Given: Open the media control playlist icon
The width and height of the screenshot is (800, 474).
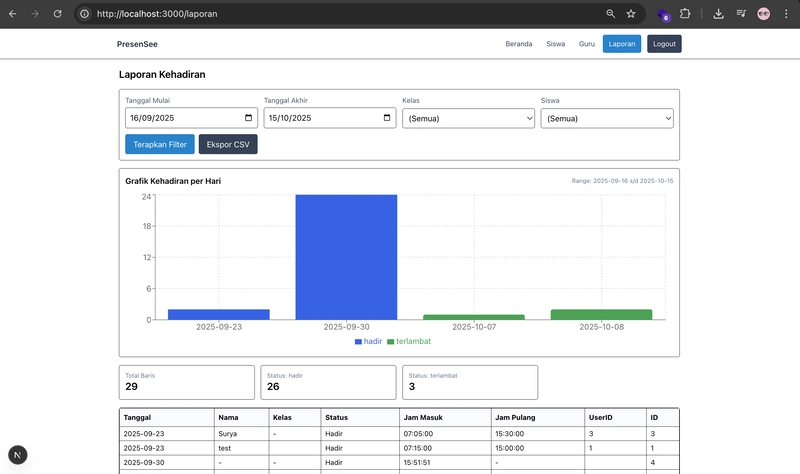Looking at the screenshot, I should click(x=741, y=14).
